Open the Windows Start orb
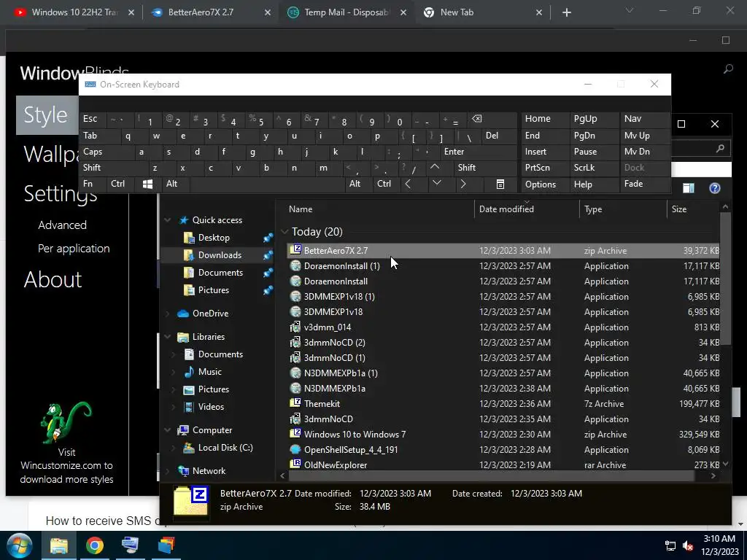The image size is (747, 560). 19,545
